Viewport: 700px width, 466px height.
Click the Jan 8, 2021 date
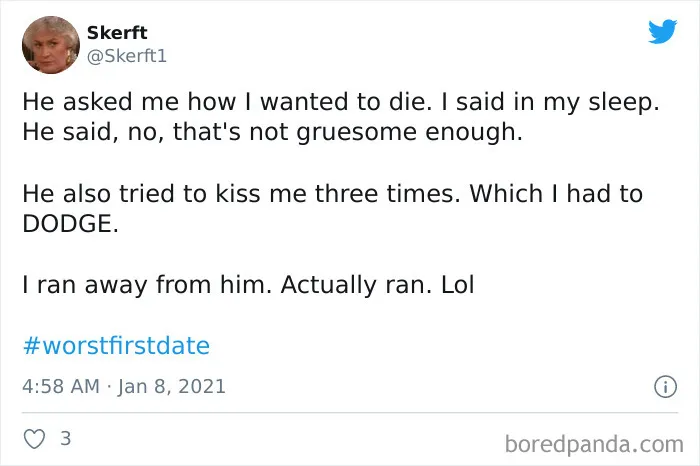tap(173, 386)
